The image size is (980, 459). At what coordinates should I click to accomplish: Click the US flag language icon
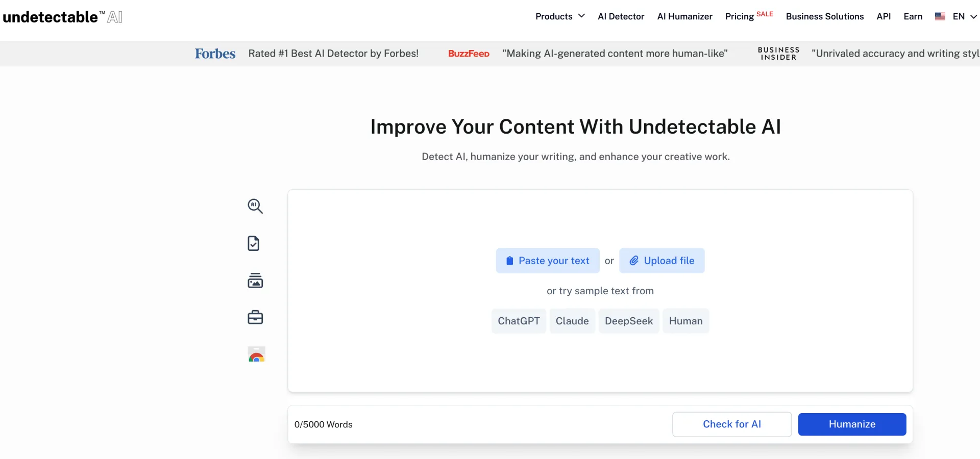[x=940, y=16]
